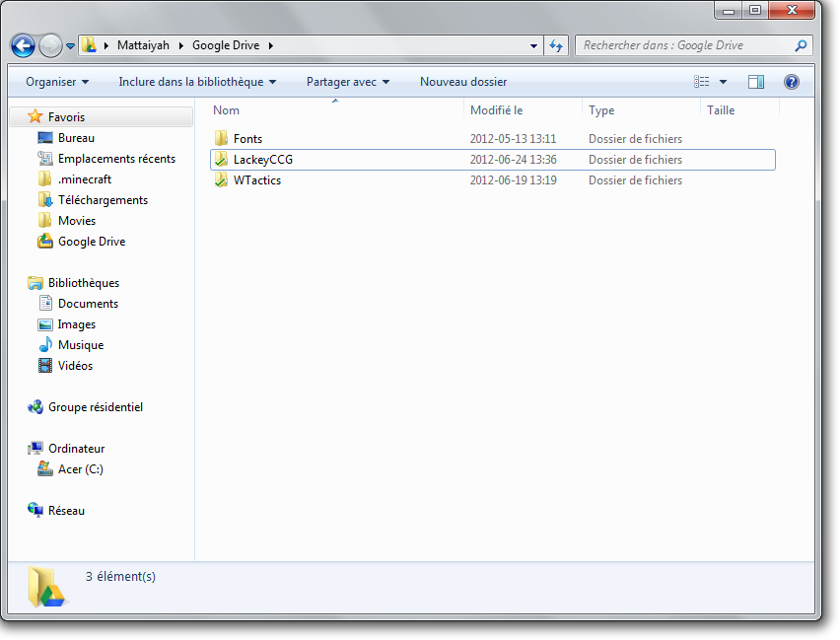Click the Bureau desktop icon
This screenshot has width=840, height=640.
tap(45, 138)
